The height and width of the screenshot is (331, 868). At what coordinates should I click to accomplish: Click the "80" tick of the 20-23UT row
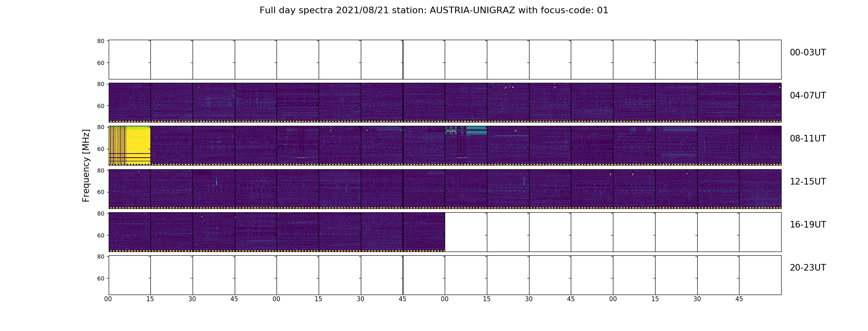point(100,257)
